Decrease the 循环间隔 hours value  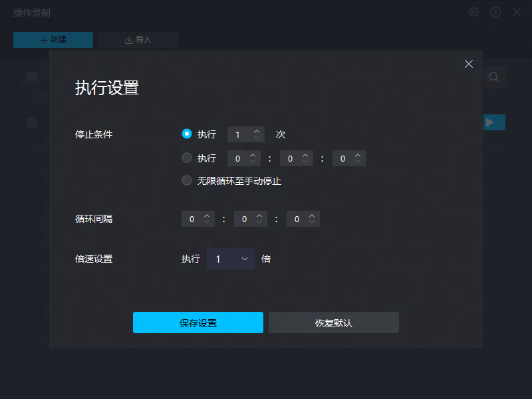pos(207,222)
